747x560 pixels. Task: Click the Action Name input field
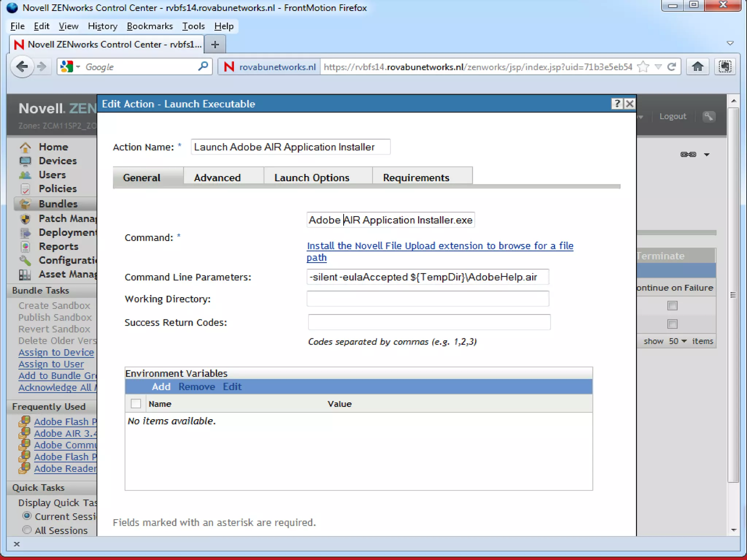pos(290,147)
